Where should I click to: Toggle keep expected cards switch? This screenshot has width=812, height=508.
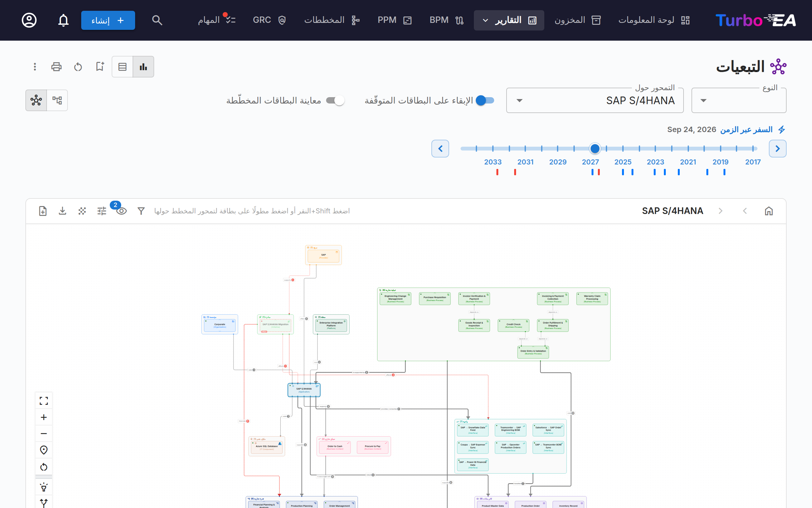[485, 100]
